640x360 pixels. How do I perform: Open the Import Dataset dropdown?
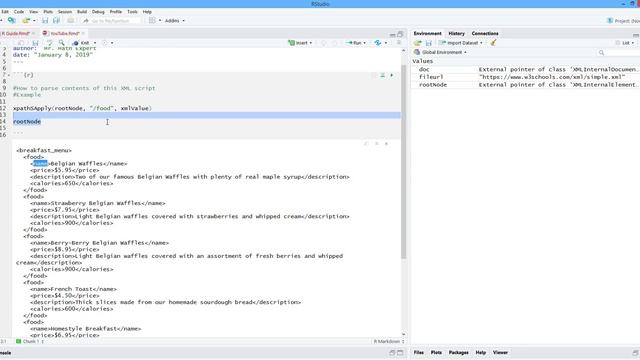click(x=461, y=43)
